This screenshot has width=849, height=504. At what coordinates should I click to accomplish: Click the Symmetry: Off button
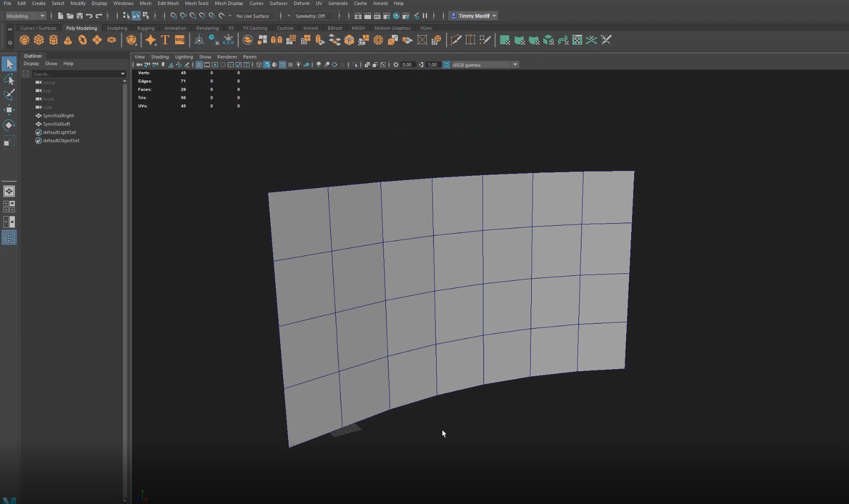pyautogui.click(x=310, y=16)
